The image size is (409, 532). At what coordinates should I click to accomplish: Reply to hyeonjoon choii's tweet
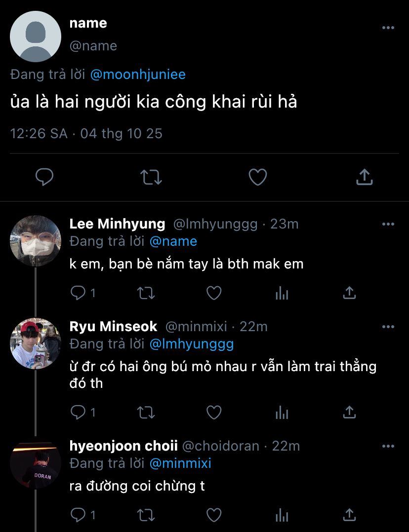pyautogui.click(x=78, y=515)
